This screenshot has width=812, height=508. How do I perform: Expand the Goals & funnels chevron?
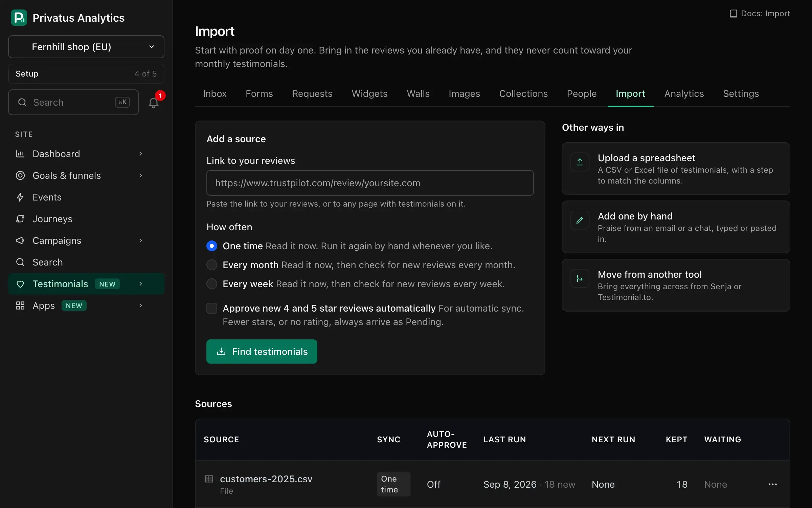point(141,175)
